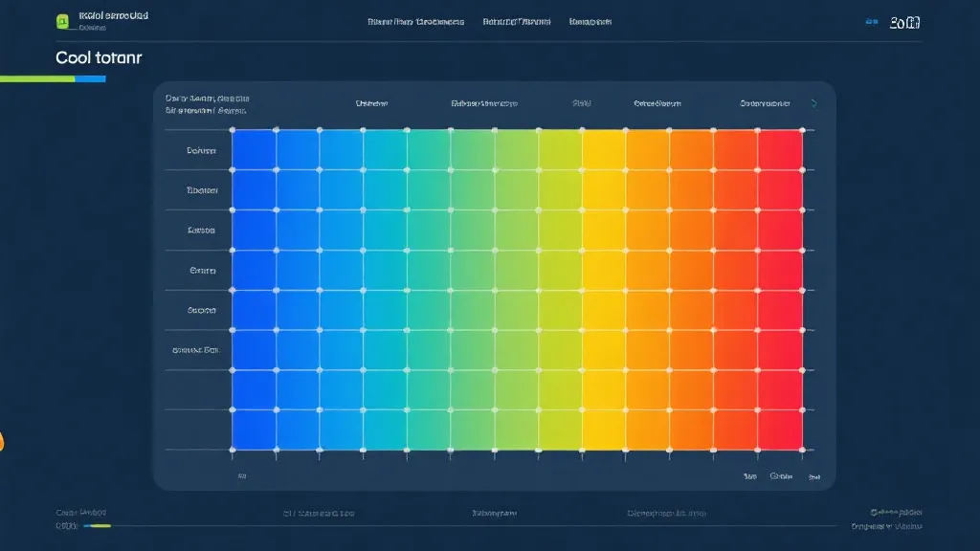Select the "Cool totanr" page title tab
The image size is (980, 551).
tap(86, 57)
